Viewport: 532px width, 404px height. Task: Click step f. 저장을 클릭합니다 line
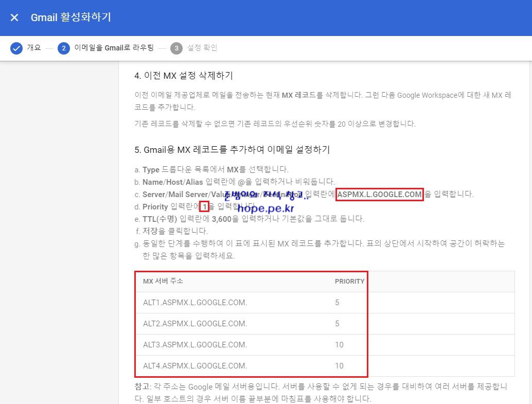click(x=171, y=231)
